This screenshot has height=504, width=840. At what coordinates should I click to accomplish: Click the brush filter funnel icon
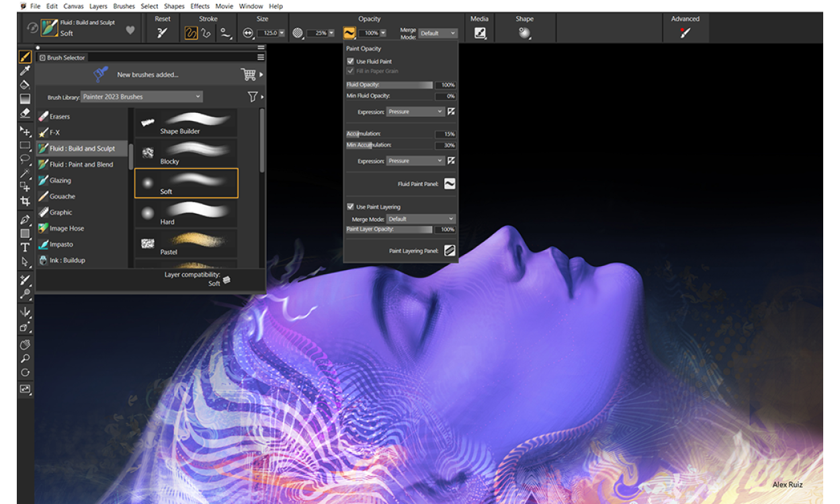coord(253,97)
